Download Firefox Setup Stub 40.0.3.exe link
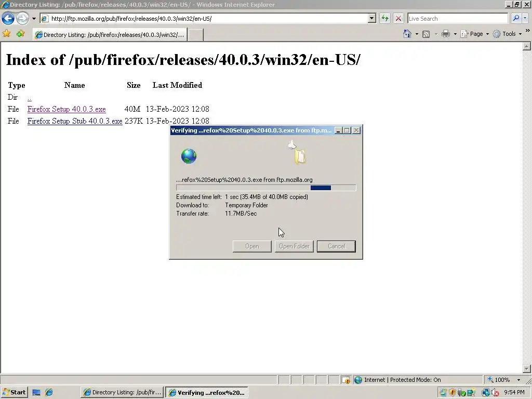The image size is (532, 399). [75, 121]
